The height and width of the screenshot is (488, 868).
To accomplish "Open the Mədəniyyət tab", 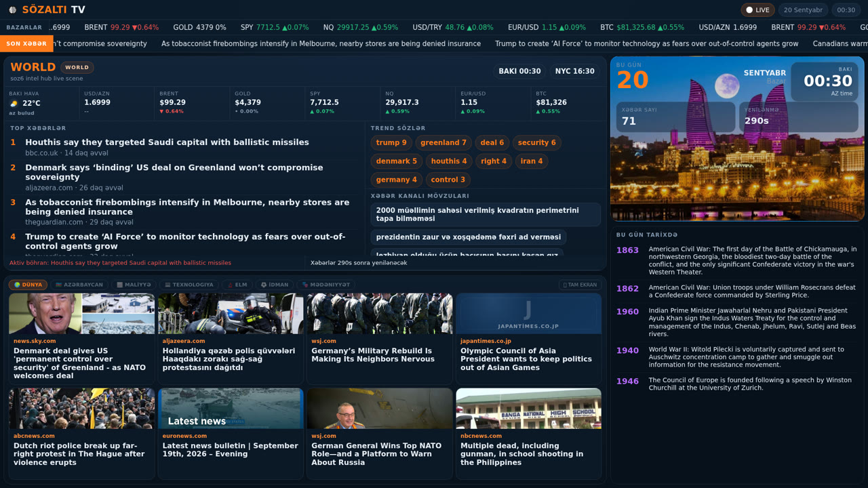I will (x=326, y=285).
